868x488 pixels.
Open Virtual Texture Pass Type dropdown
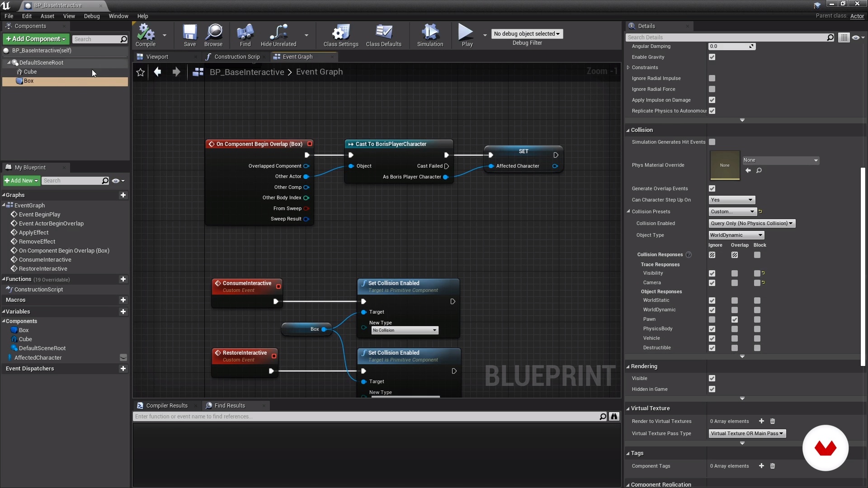pos(747,434)
